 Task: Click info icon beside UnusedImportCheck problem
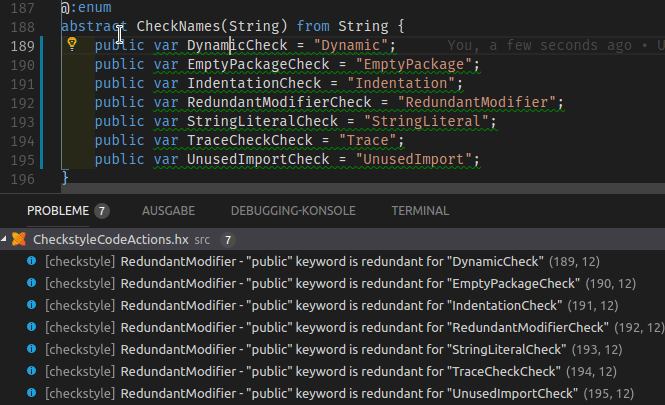click(32, 393)
